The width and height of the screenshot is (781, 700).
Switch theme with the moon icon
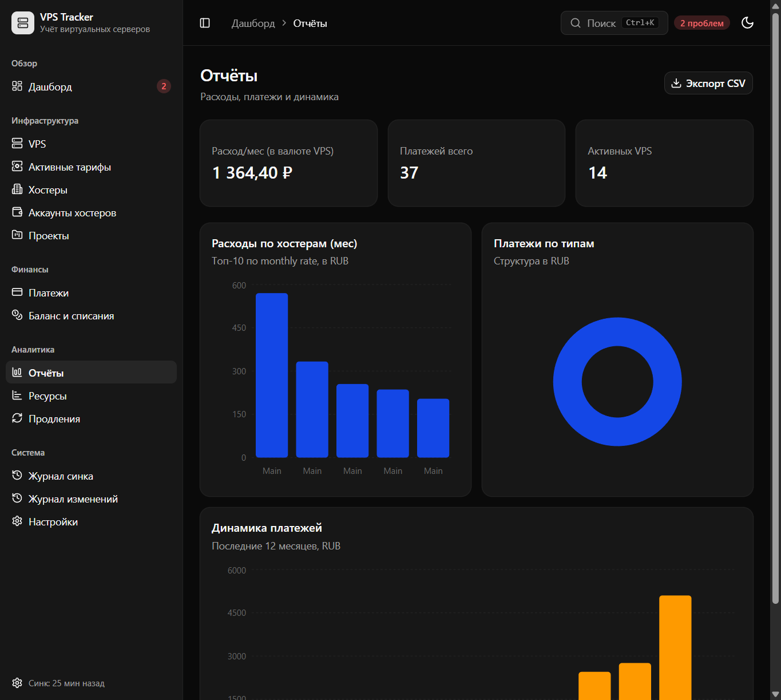747,23
